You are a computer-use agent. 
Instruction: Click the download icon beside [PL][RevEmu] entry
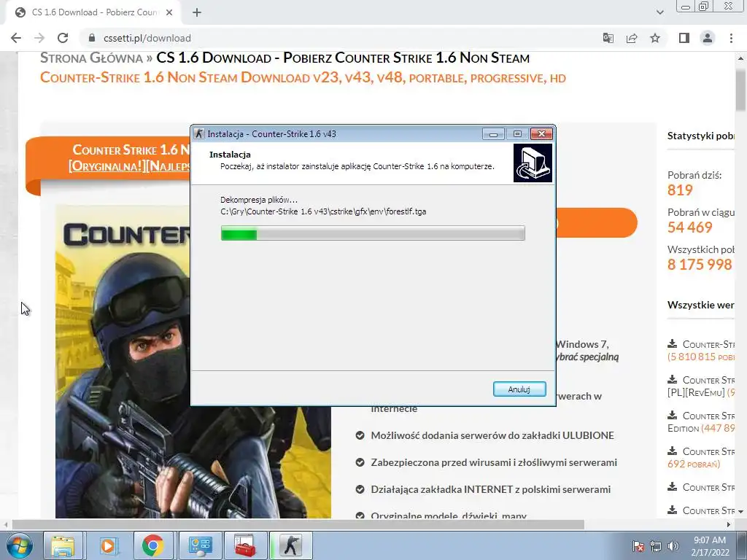click(x=672, y=379)
